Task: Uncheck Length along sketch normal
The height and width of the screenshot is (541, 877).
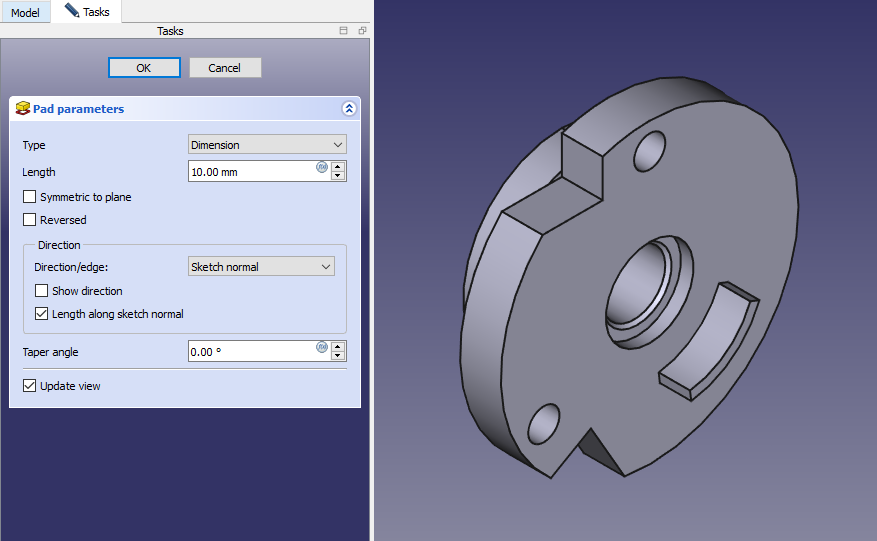Action: 42,314
